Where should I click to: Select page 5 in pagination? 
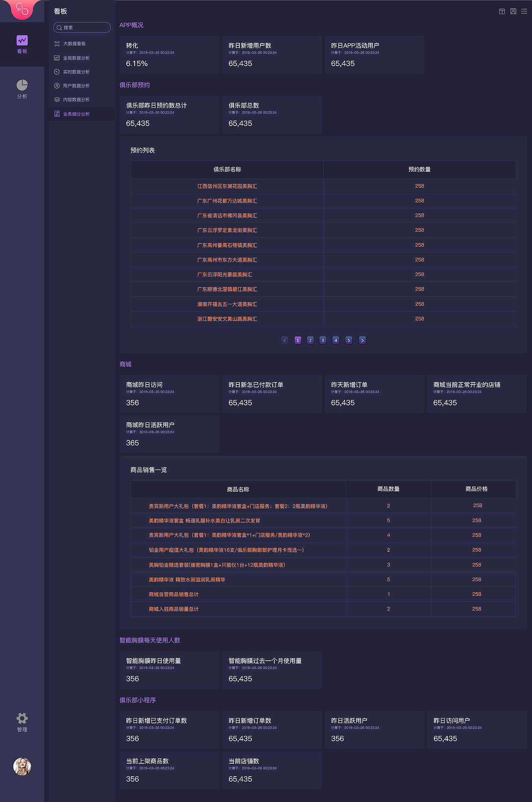(349, 340)
